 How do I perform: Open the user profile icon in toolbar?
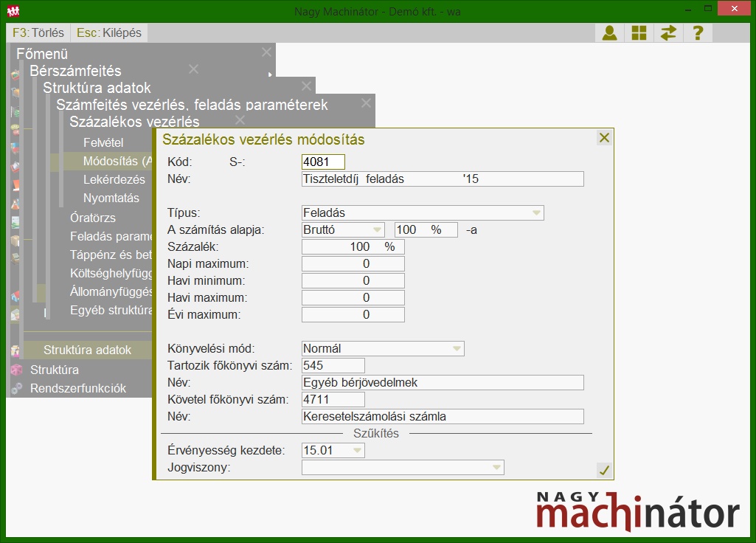coord(610,33)
